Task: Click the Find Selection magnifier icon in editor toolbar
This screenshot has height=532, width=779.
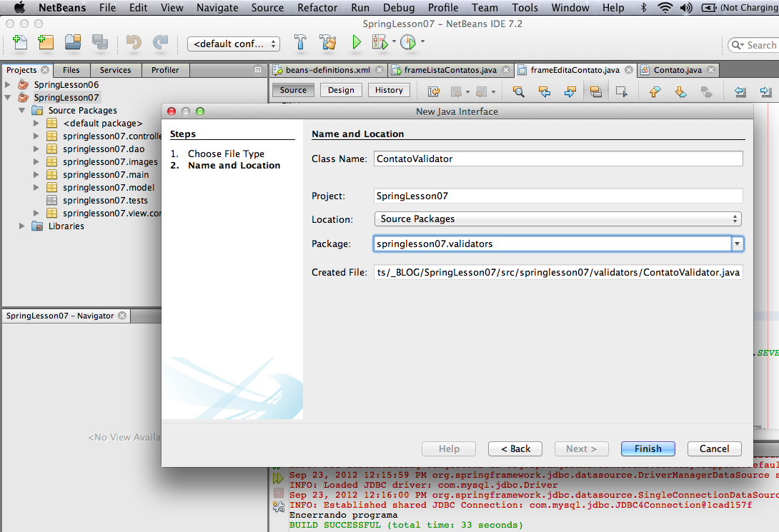Action: [x=518, y=91]
